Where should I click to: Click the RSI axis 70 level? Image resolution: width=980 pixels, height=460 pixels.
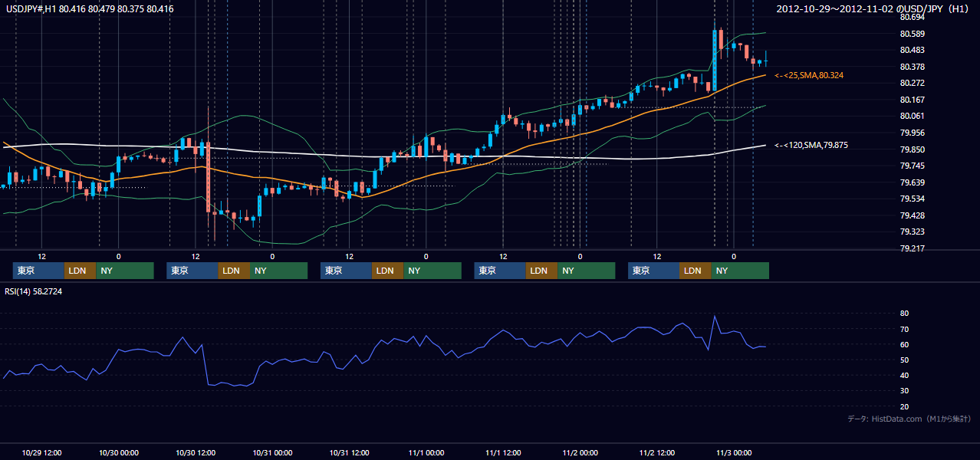pyautogui.click(x=904, y=329)
